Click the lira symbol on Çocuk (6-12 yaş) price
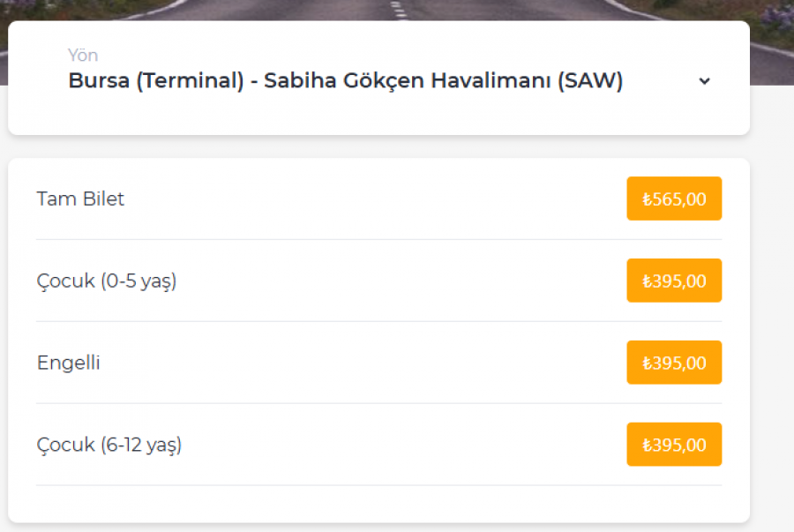The image size is (794, 532). click(647, 446)
